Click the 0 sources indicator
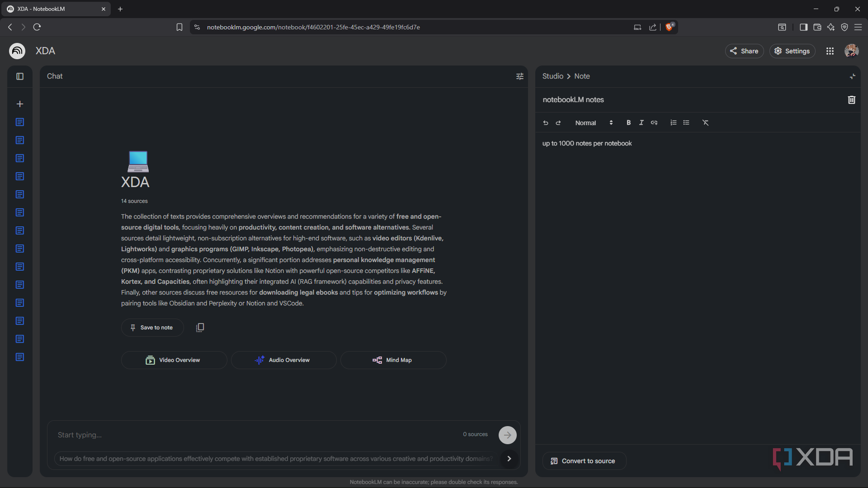The width and height of the screenshot is (868, 488). [x=475, y=434]
